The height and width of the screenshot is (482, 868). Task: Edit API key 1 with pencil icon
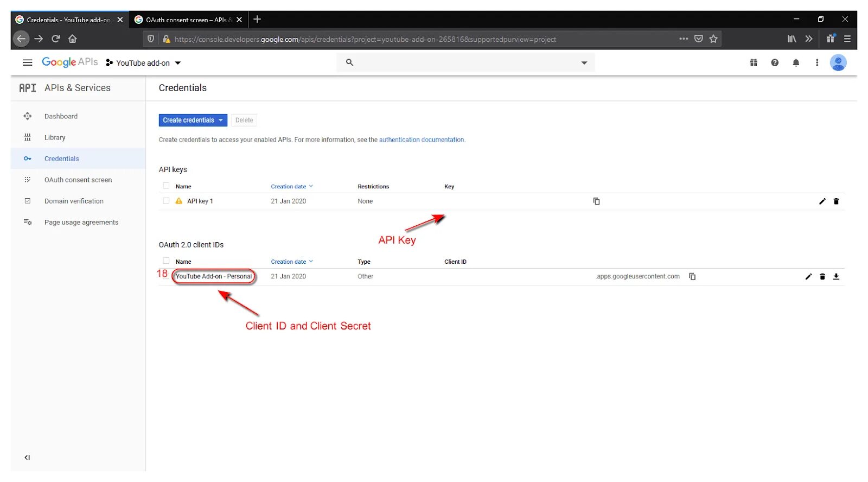[x=822, y=201]
